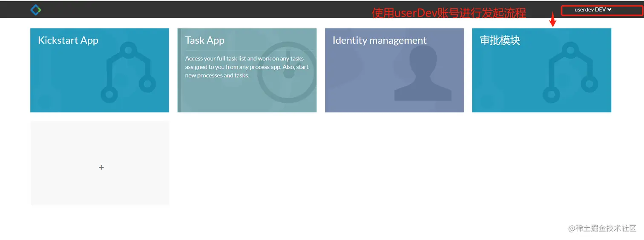This screenshot has height=240, width=644.
Task: Click the Identity management title text
Action: pos(379,40)
